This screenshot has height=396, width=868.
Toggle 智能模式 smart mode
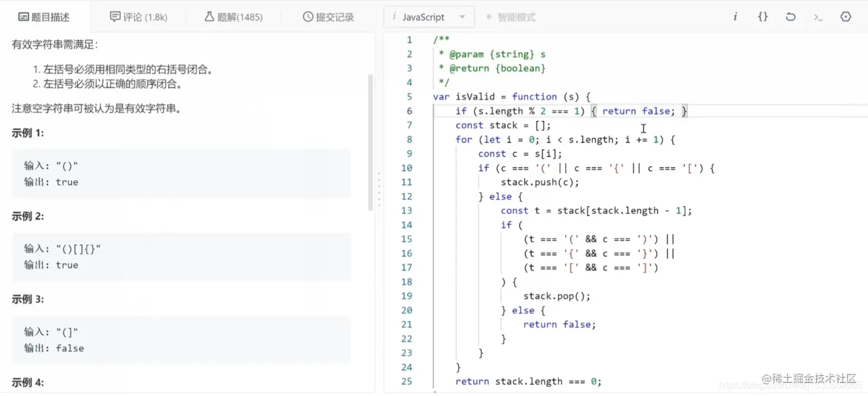coord(511,17)
